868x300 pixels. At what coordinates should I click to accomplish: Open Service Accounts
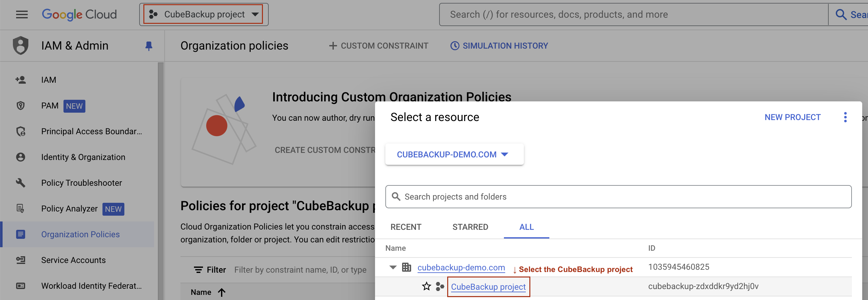[x=73, y=260]
